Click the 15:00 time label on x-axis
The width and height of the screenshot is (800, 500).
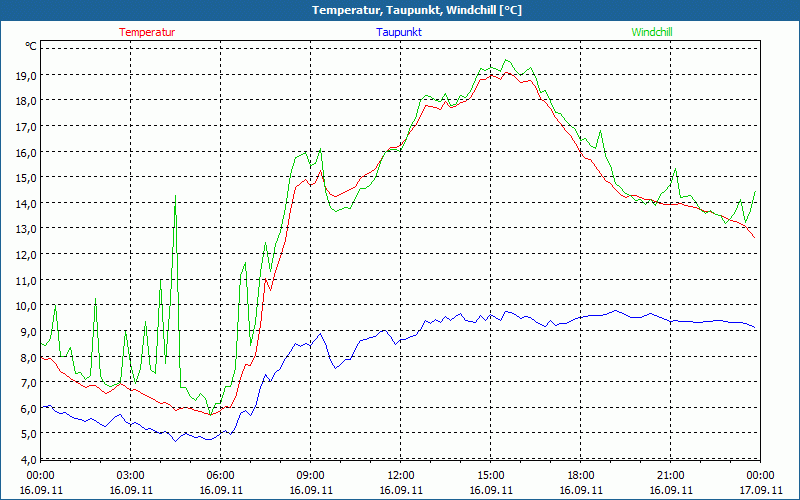click(490, 476)
